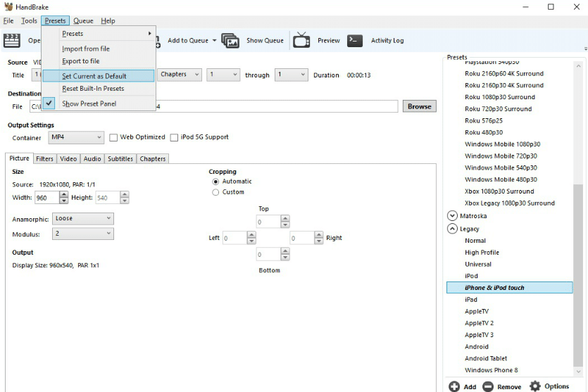Open the Chapters range-type dropdown
The image size is (588, 392).
(x=180, y=75)
